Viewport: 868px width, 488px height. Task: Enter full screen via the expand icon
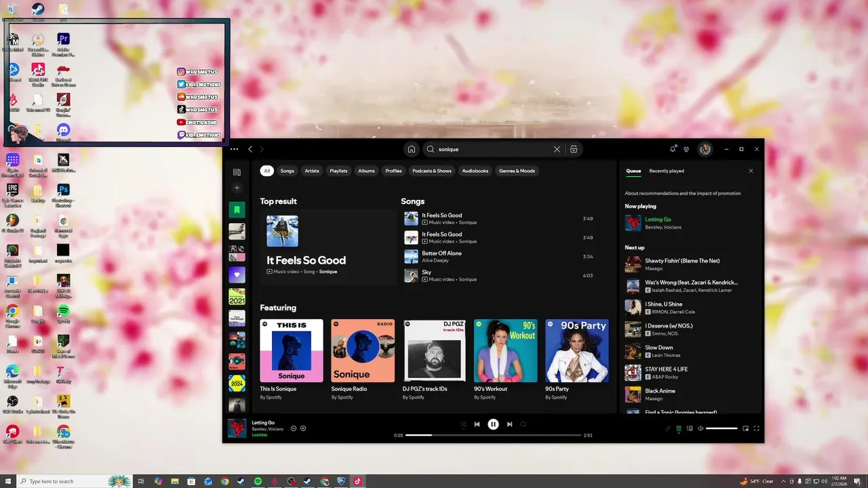(756, 428)
